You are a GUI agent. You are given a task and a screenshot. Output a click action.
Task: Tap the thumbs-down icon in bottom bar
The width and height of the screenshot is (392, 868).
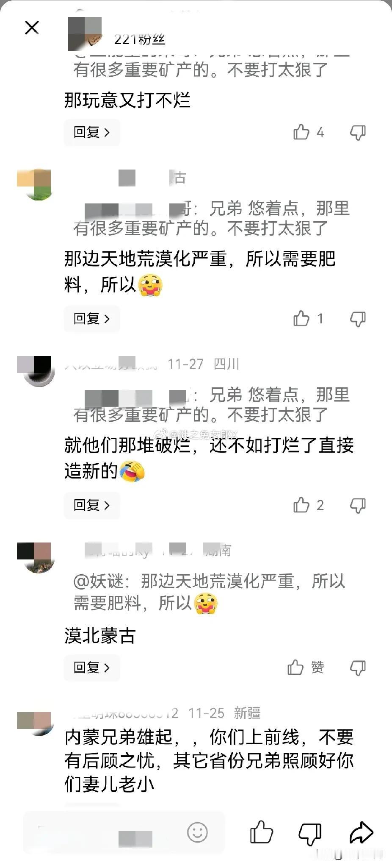tap(310, 834)
